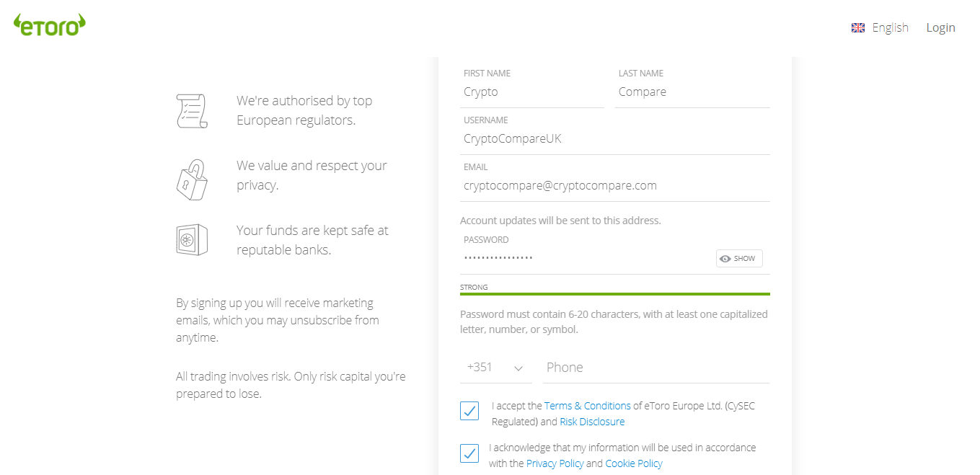Uncheck the Terms & Conditions checkbox

pos(469,411)
